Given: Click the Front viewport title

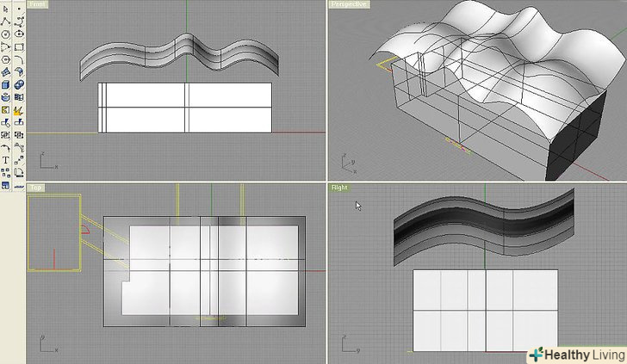Looking at the screenshot, I should click(38, 4).
